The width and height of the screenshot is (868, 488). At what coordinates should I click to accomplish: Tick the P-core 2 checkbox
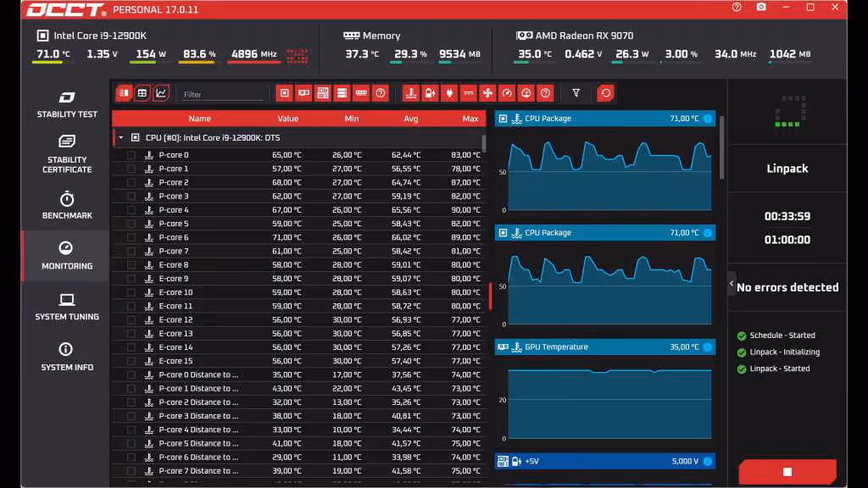click(x=131, y=183)
